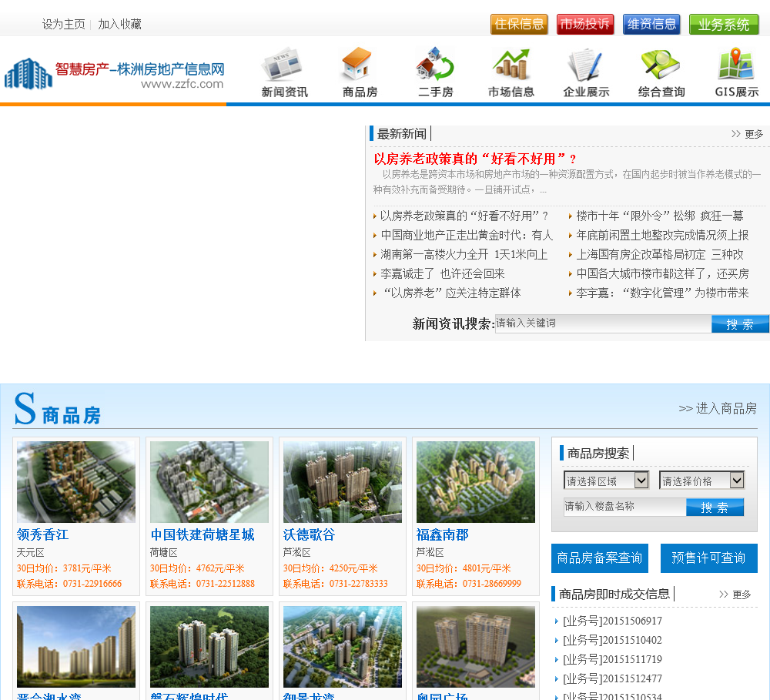This screenshot has height=700, width=770.
Task: Click the 沃德歌谷 title link
Action: click(309, 535)
